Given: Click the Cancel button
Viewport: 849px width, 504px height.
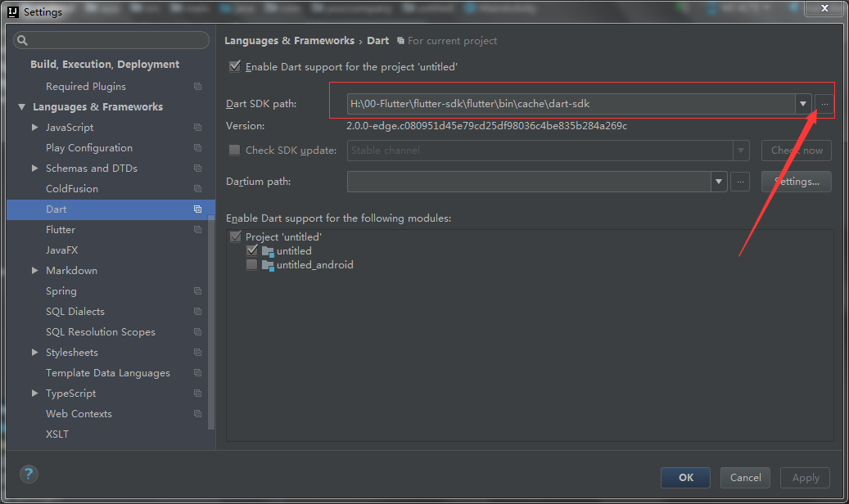Looking at the screenshot, I should 745,478.
